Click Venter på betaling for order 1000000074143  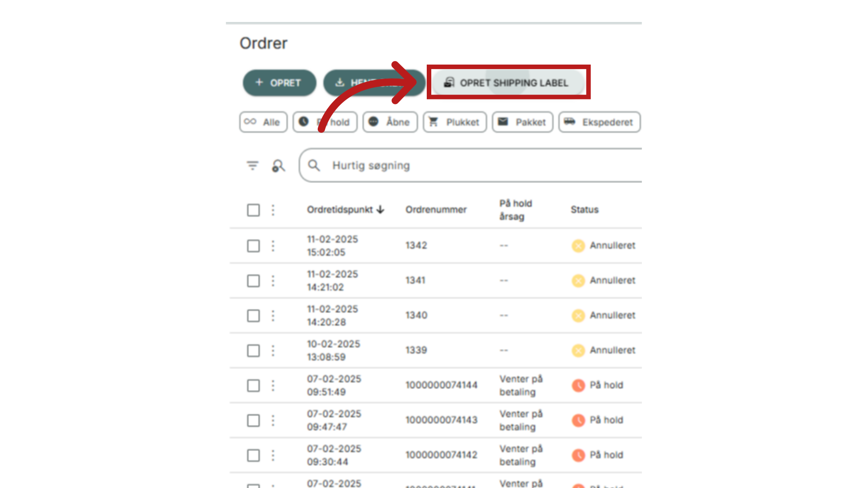coord(521,420)
